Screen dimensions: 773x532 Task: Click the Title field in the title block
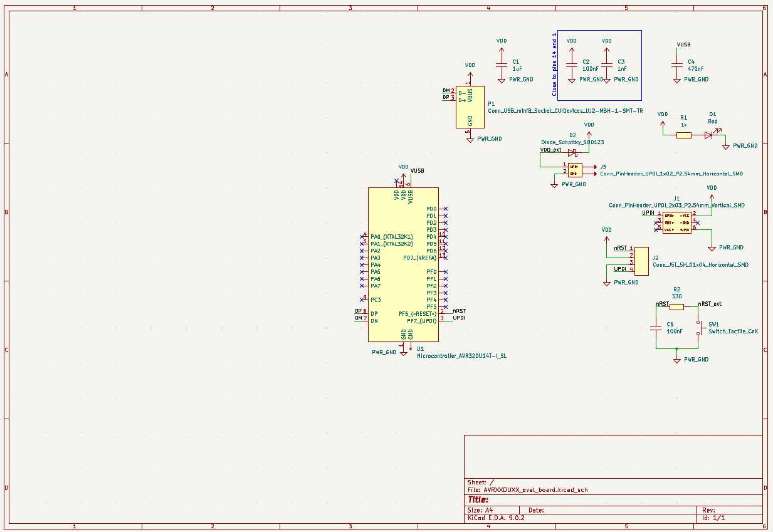478,500
